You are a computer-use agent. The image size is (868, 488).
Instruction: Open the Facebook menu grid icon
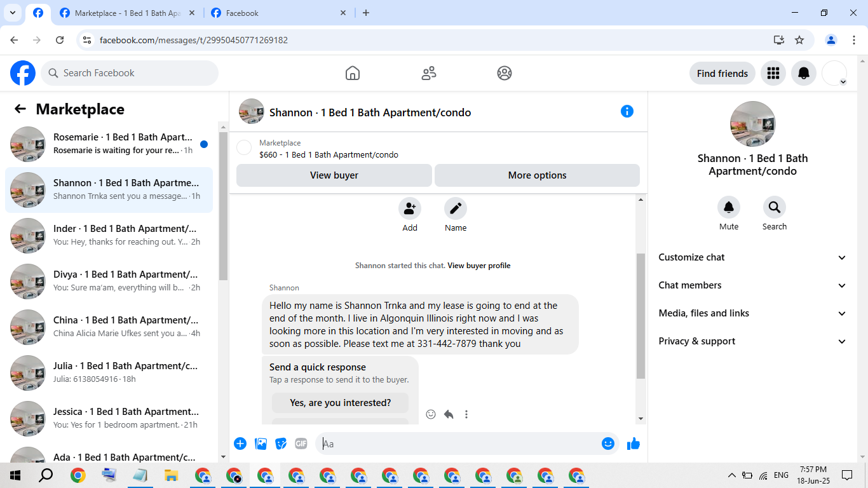(x=773, y=73)
